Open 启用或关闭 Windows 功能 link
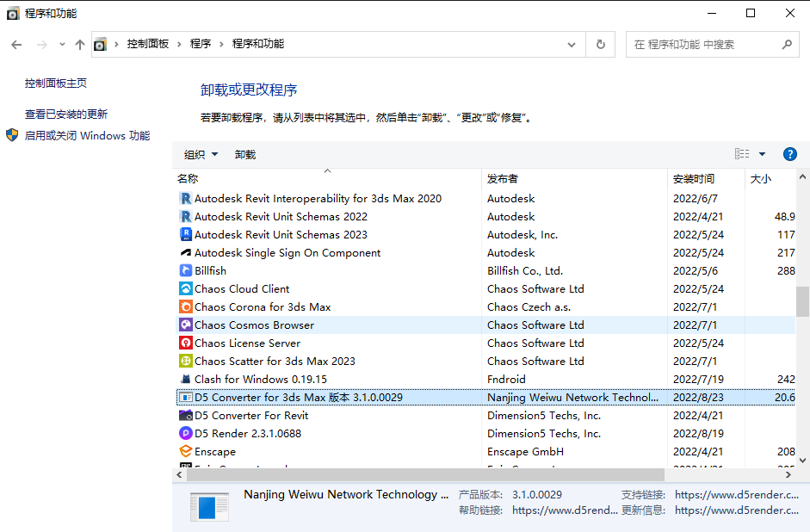The width and height of the screenshot is (810, 532). coord(87,136)
